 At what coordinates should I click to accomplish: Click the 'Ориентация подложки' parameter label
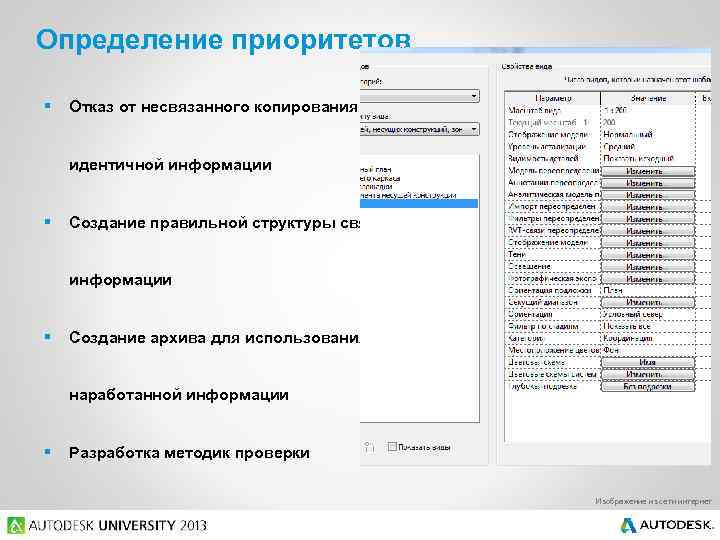(549, 291)
